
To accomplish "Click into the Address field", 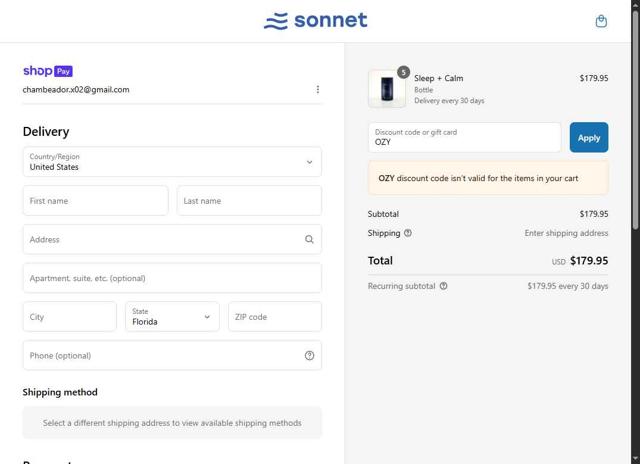I will (172, 240).
